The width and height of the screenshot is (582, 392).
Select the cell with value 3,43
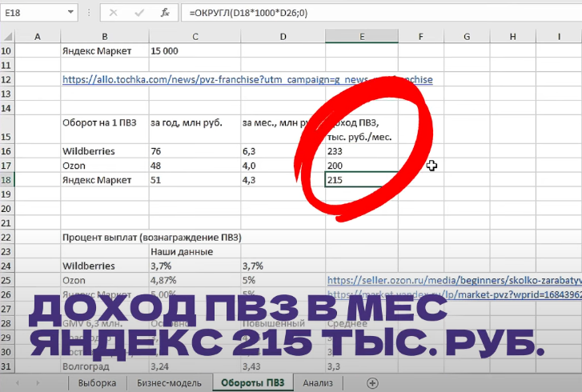tap(283, 366)
